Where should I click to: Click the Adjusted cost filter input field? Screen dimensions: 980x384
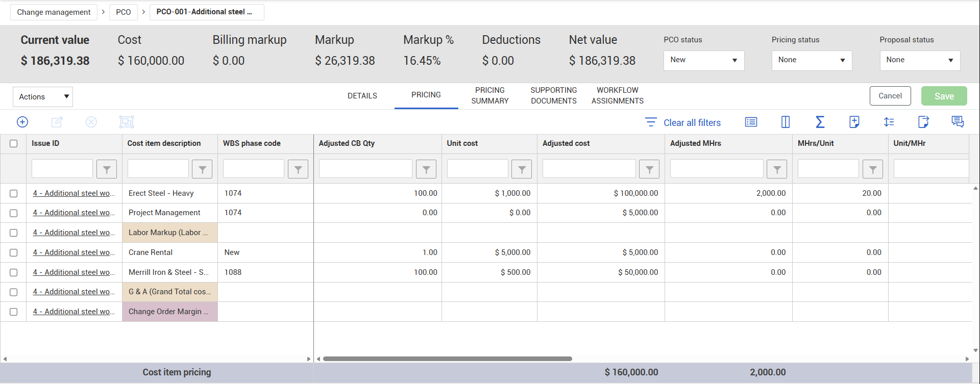[589, 169]
